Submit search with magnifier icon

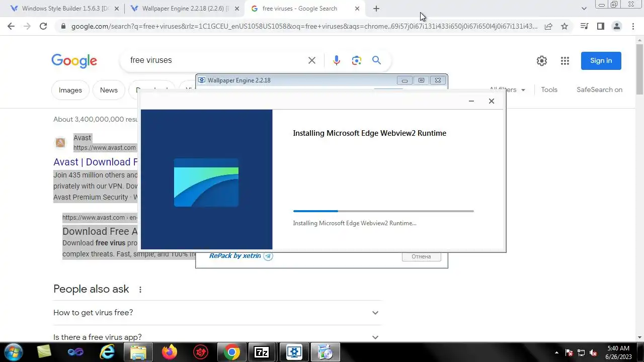(x=376, y=60)
